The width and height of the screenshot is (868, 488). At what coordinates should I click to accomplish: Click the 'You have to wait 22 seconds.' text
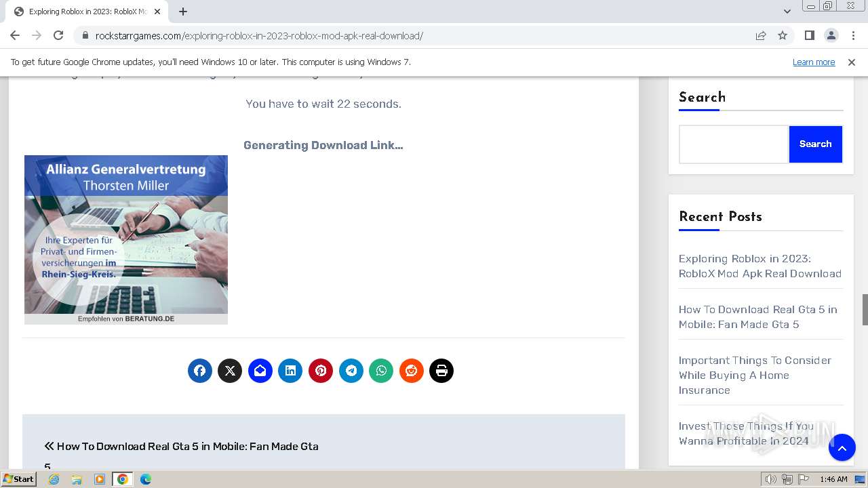tap(323, 104)
